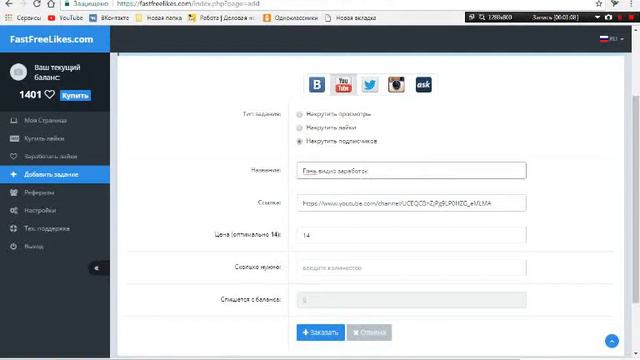Screen dimensions: 640x360
Task: Click browser back arrow
Action: 9,4
